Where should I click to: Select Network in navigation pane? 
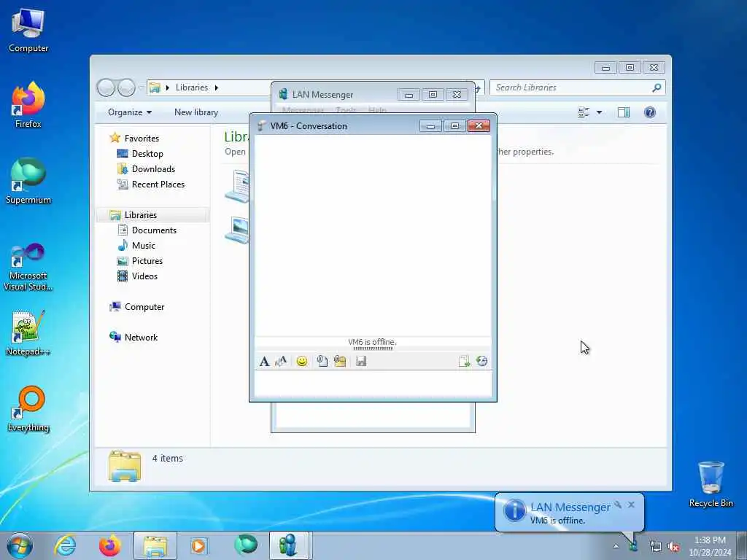141,338
